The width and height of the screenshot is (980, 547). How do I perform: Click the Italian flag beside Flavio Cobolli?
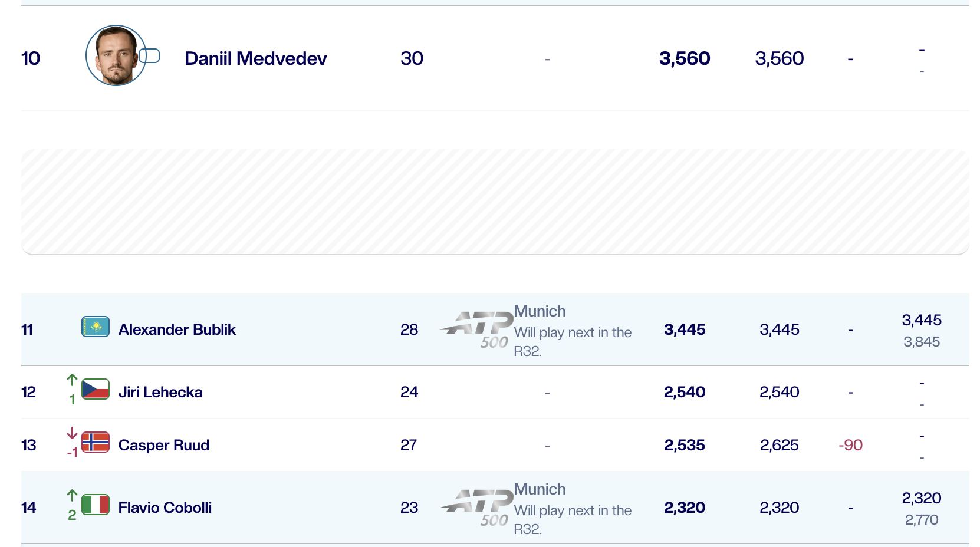pos(96,505)
